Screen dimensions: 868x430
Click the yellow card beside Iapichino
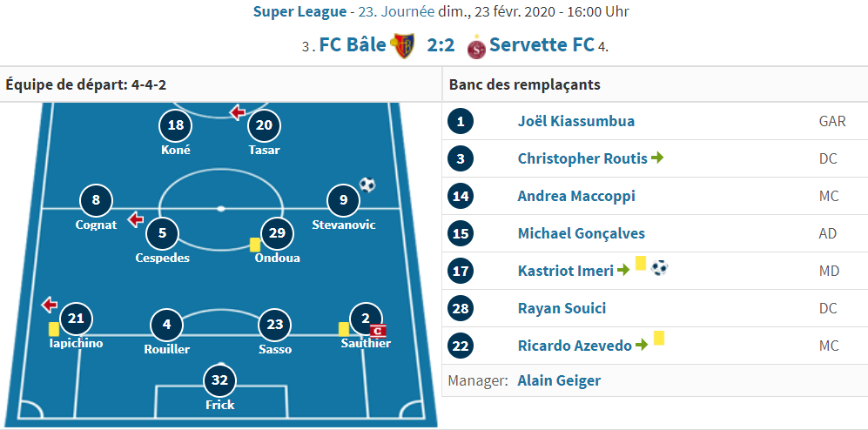54,329
